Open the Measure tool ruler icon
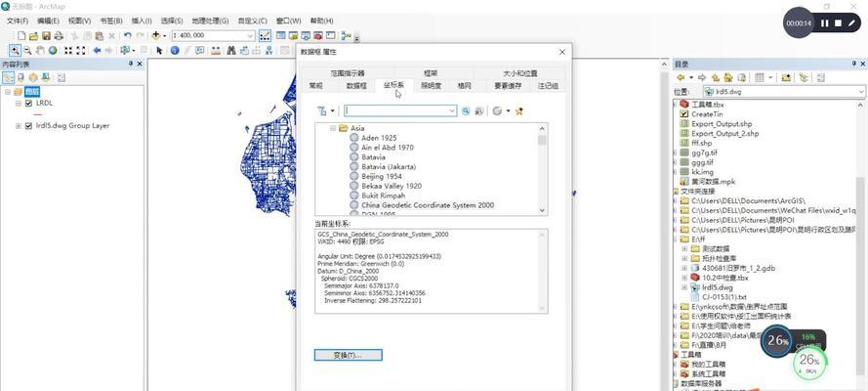 pos(216,51)
